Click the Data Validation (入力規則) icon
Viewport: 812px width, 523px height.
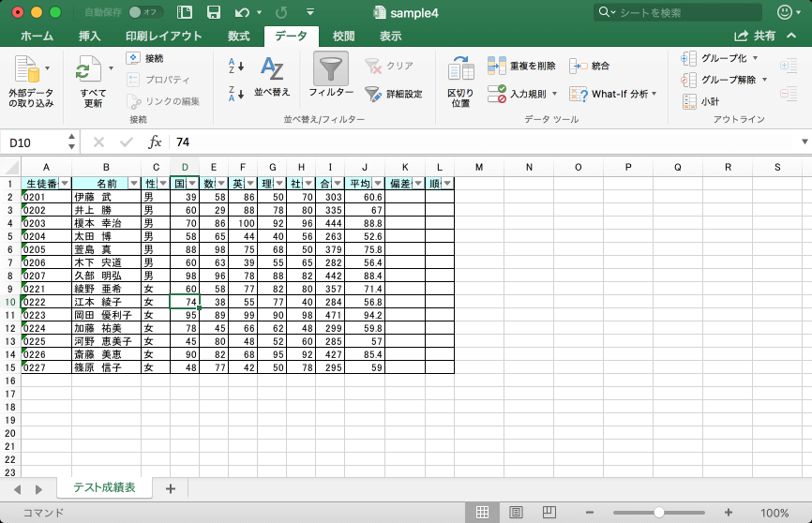tap(497, 94)
